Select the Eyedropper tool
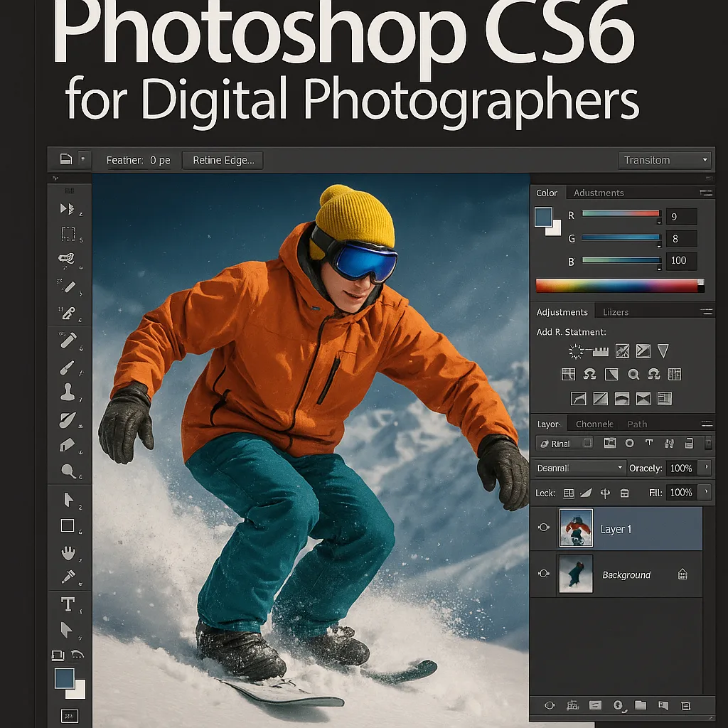Image resolution: width=728 pixels, height=728 pixels. pos(68,577)
